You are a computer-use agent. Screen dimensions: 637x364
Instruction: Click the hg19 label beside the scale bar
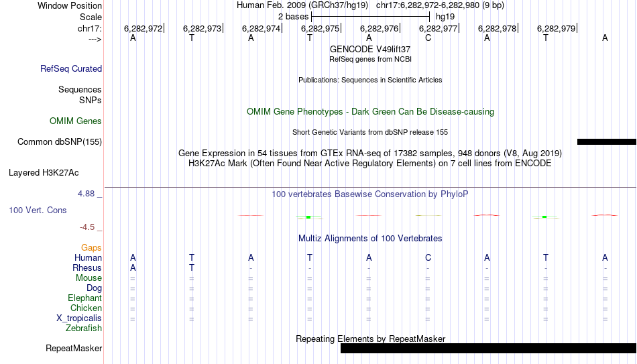[x=445, y=17]
